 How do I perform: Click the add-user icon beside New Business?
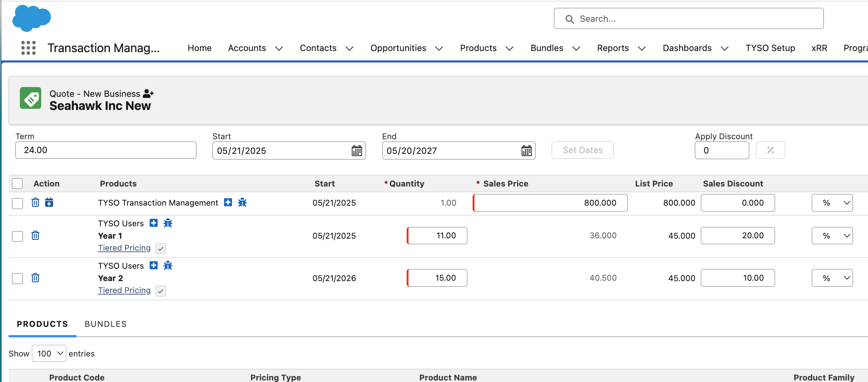point(148,93)
